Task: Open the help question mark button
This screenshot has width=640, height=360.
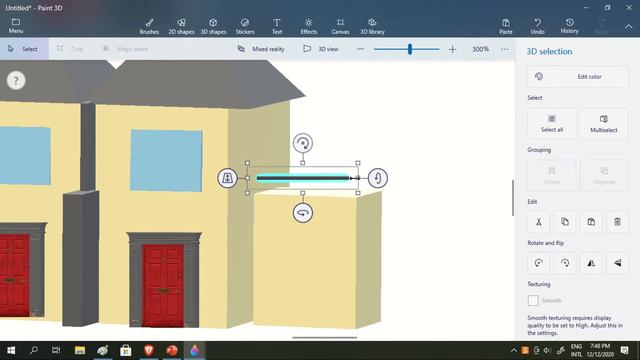Action: [16, 80]
